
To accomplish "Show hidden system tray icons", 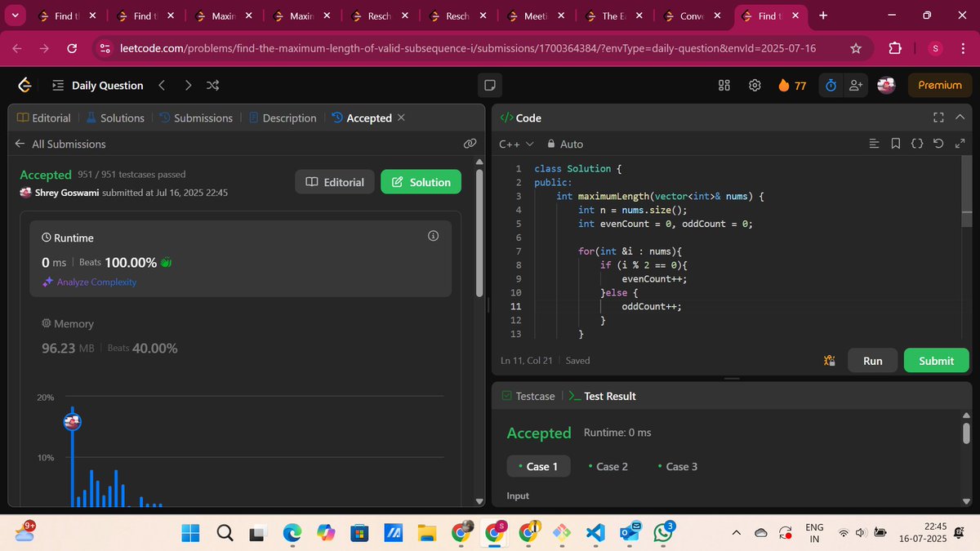I will [736, 533].
